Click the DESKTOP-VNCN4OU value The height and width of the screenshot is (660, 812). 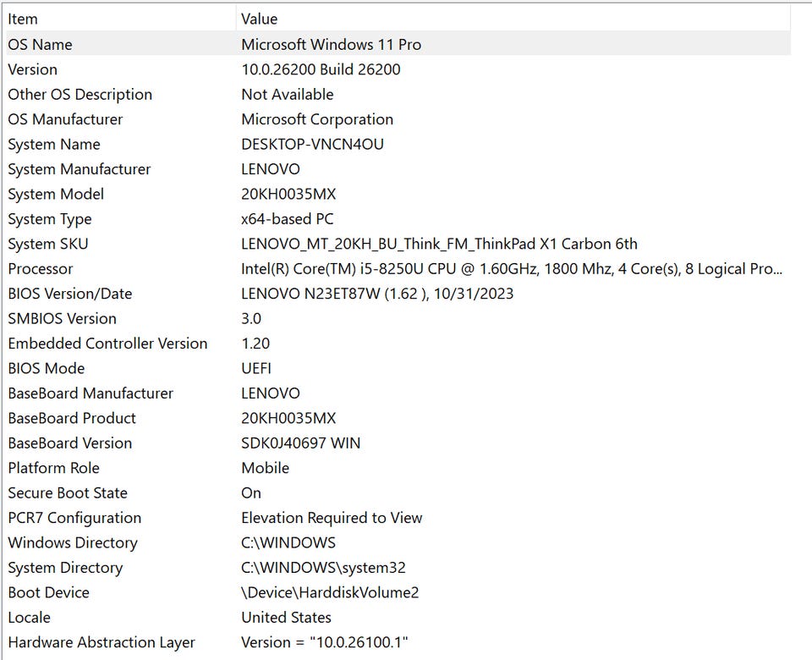[312, 144]
